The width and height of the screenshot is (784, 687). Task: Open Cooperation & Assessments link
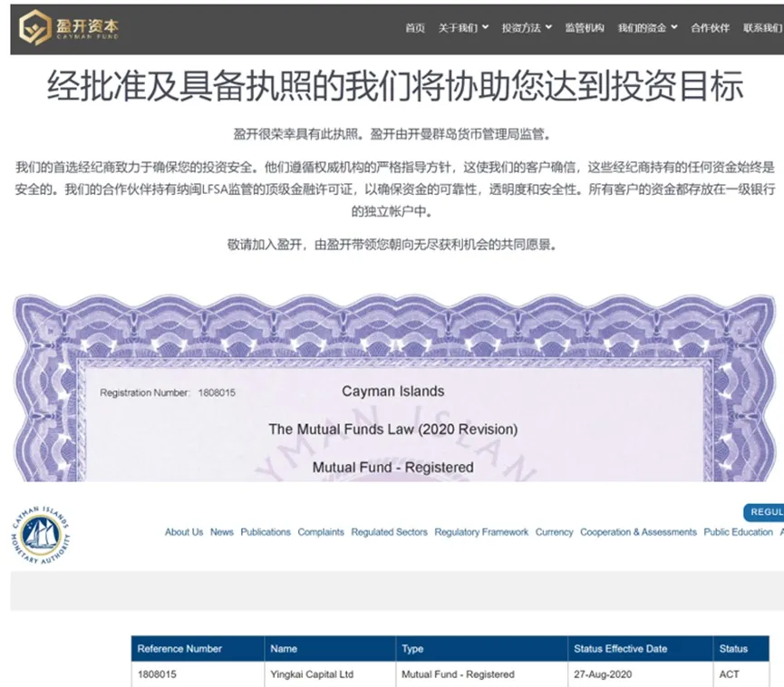638,532
